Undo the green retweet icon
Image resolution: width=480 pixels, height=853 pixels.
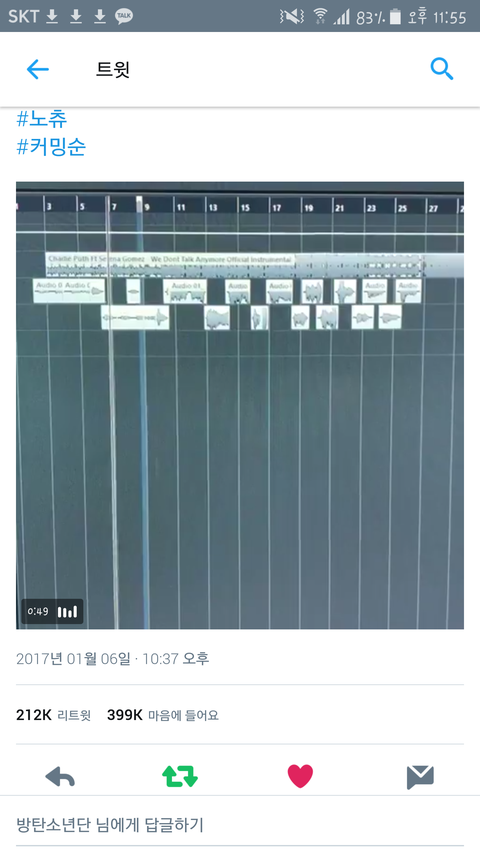(x=180, y=776)
